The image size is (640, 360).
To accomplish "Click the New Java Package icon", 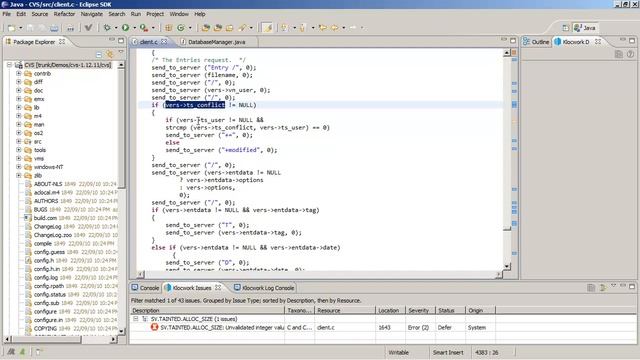I will (x=168, y=28).
